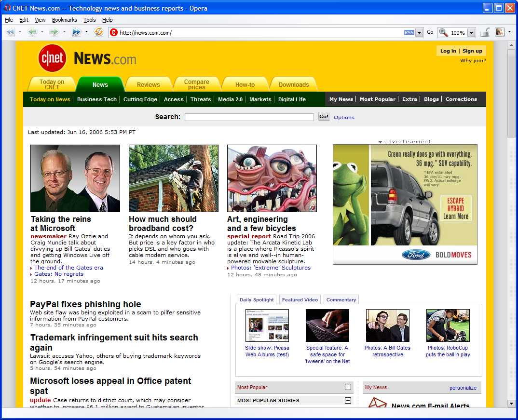Open the fast forward dropdown arrow
518x420 pixels.
(x=86, y=32)
